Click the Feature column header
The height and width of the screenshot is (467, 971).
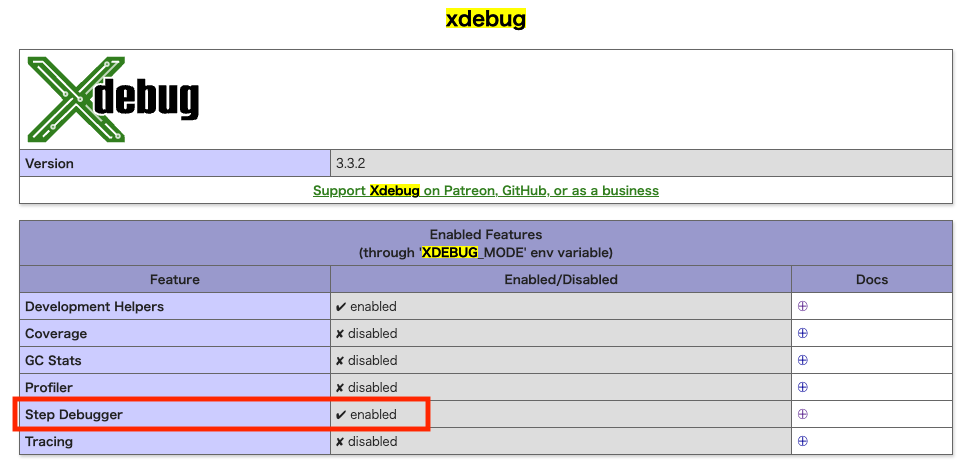coord(175,279)
